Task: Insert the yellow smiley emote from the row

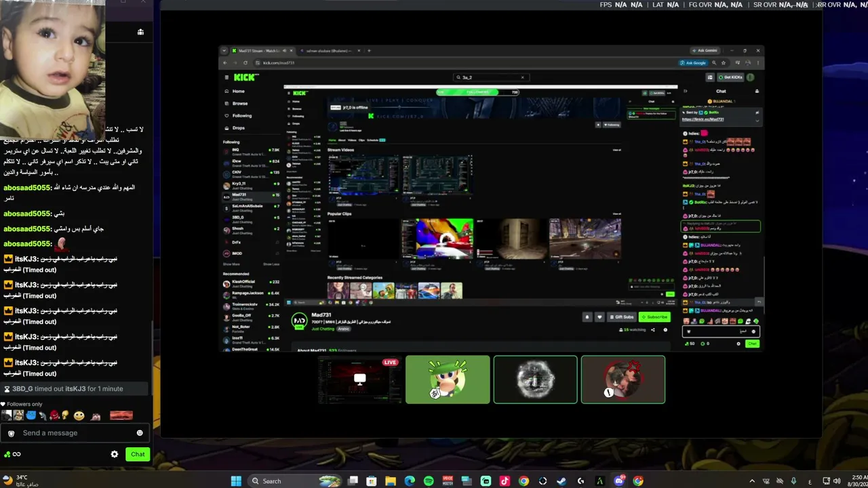Action: point(79,415)
